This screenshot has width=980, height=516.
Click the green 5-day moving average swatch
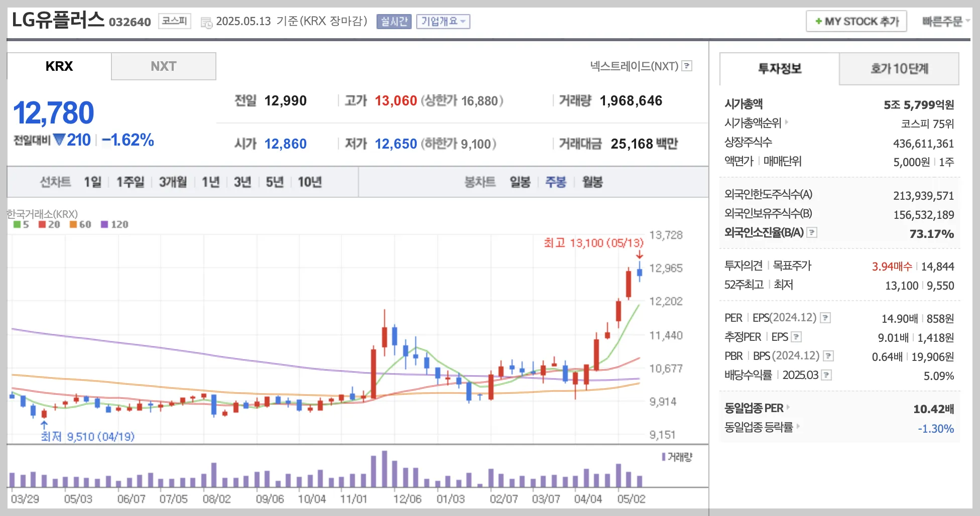(17, 224)
